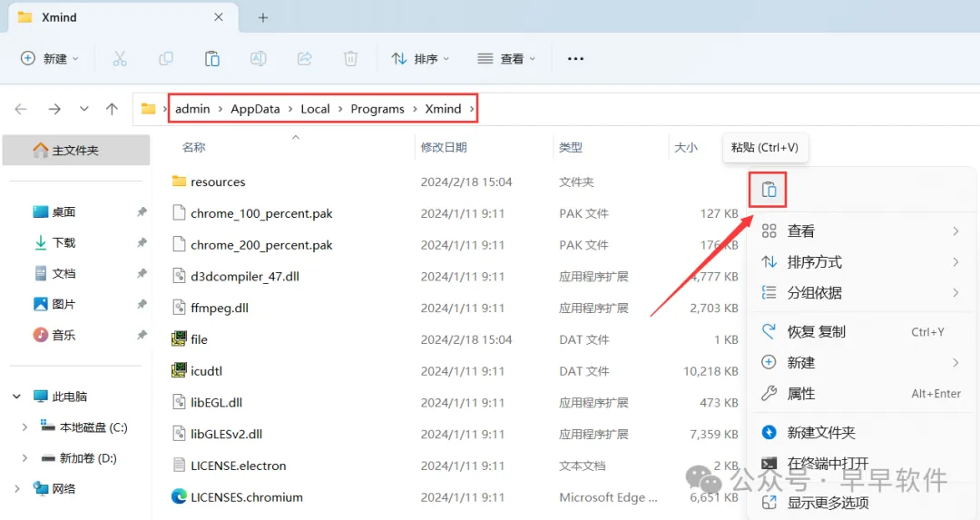The image size is (980, 520).
Task: Open 排序方式 submenu in context menu
Action: (x=861, y=262)
